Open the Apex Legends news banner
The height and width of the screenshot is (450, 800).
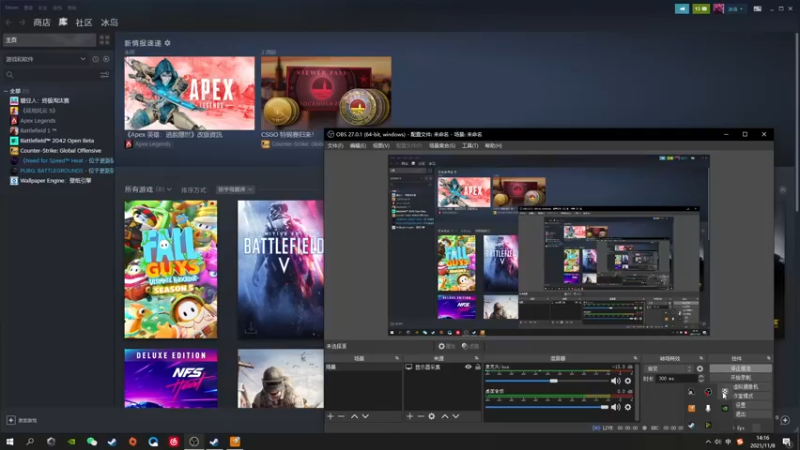(189, 93)
